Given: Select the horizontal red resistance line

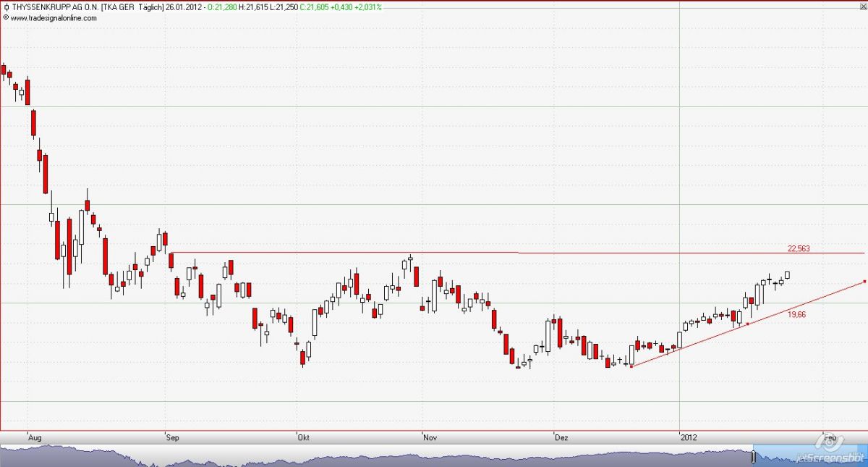Looking at the screenshot, I should click(x=517, y=253).
